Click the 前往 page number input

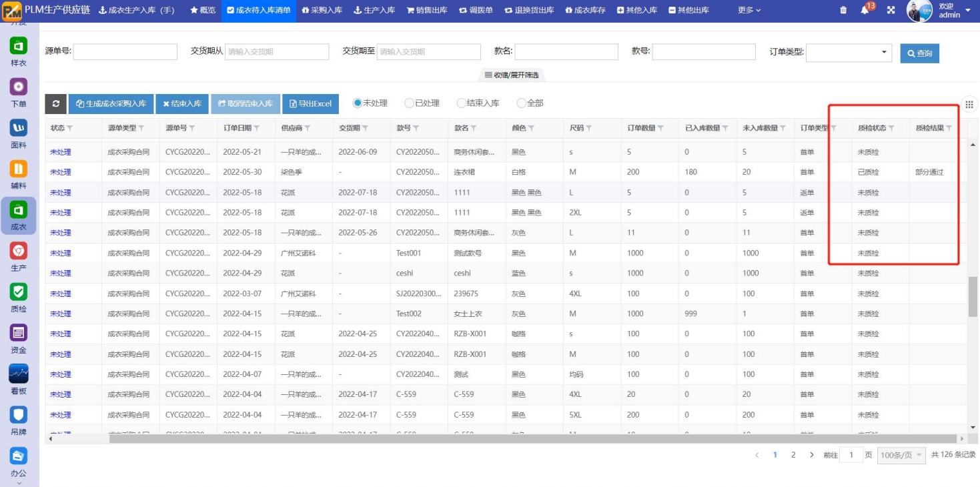pyautogui.click(x=851, y=455)
